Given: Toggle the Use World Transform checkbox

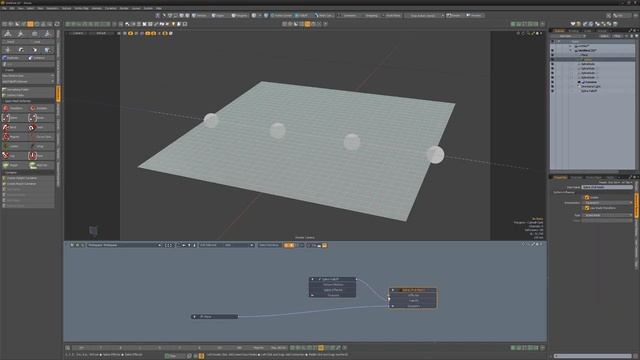Looking at the screenshot, I should click(x=587, y=208).
